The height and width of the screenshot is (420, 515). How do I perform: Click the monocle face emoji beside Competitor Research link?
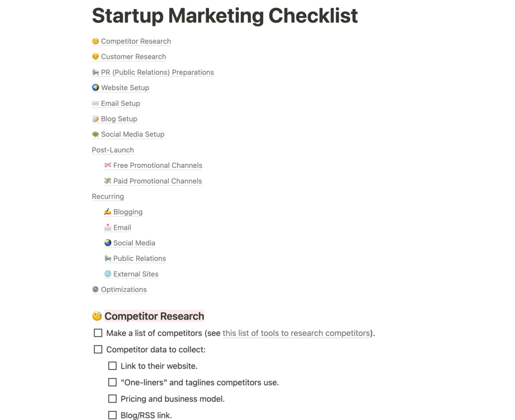(95, 42)
